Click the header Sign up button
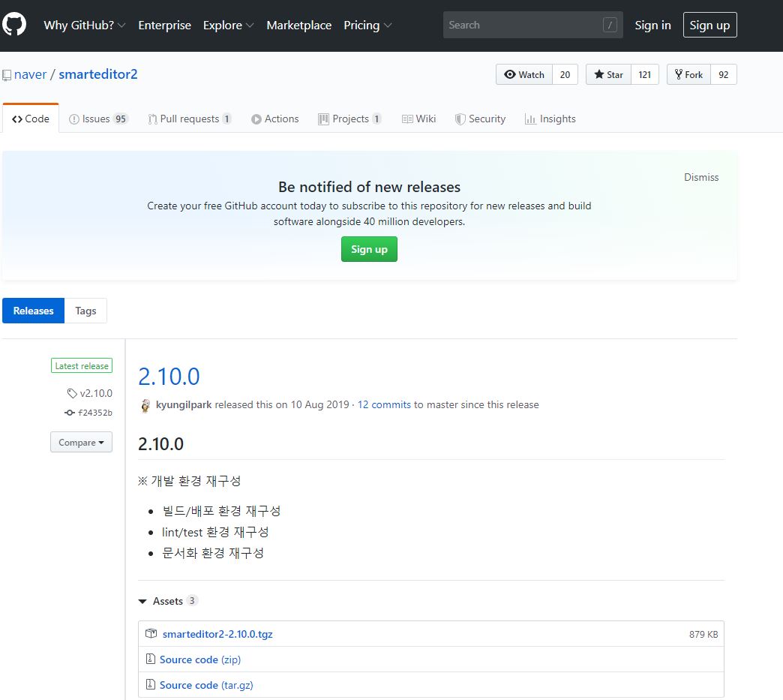783x700 pixels. (709, 25)
